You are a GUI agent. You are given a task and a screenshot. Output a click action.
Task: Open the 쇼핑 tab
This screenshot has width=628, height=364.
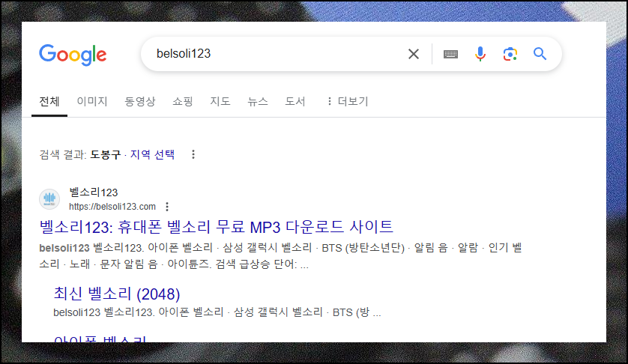pos(183,102)
